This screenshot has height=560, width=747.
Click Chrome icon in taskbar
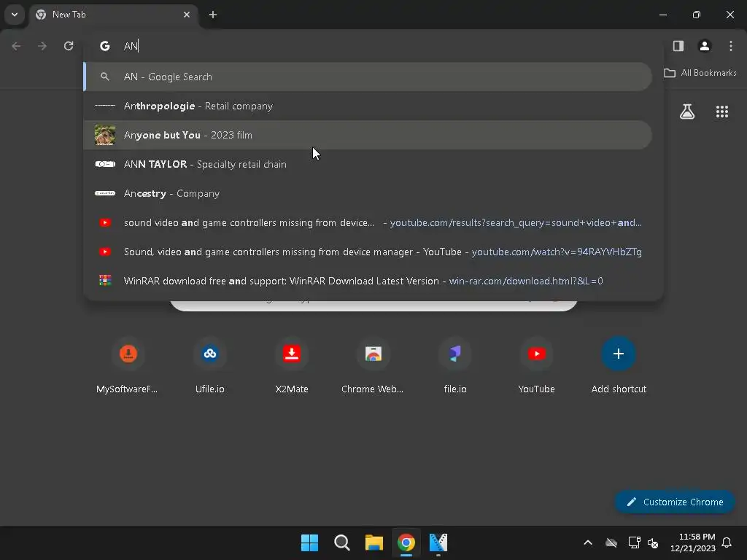click(406, 542)
